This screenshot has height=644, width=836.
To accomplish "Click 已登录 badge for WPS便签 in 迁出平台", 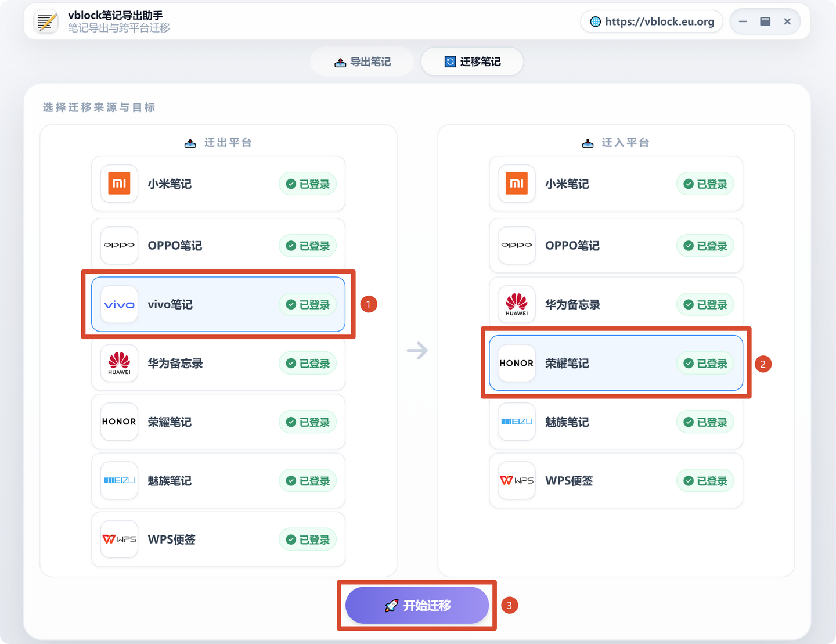I will point(308,539).
